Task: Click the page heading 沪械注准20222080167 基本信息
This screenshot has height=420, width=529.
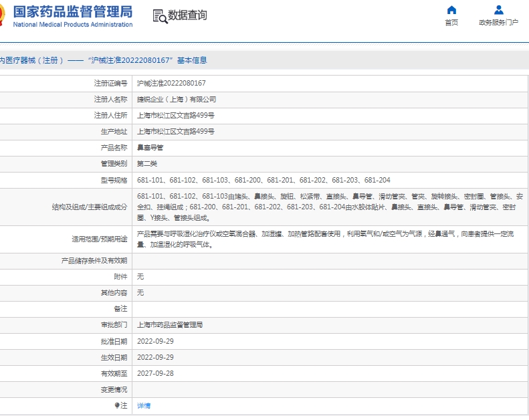Action: pos(147,60)
